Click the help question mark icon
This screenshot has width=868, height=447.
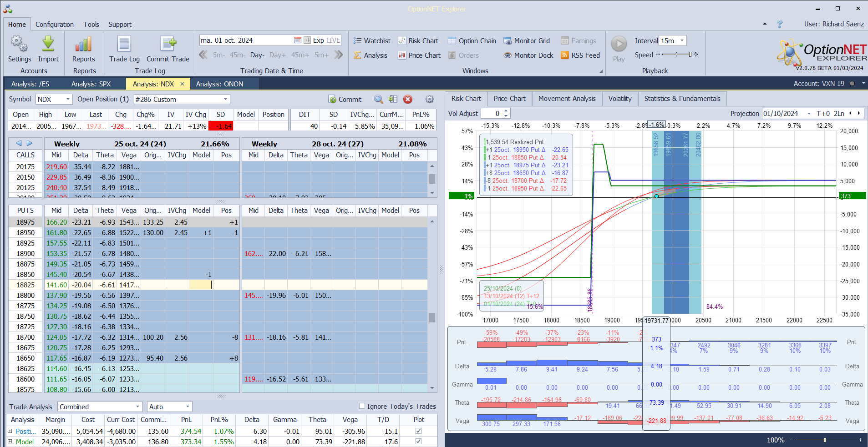click(780, 24)
